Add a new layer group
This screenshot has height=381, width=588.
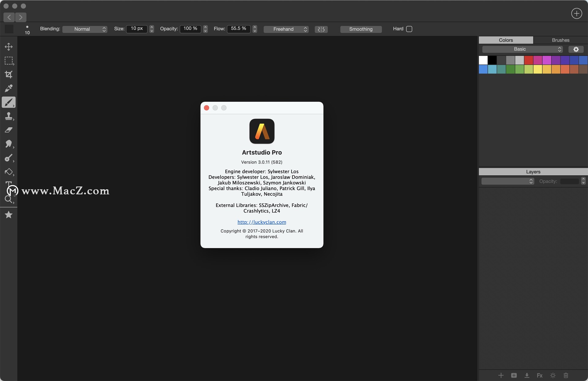tap(514, 375)
